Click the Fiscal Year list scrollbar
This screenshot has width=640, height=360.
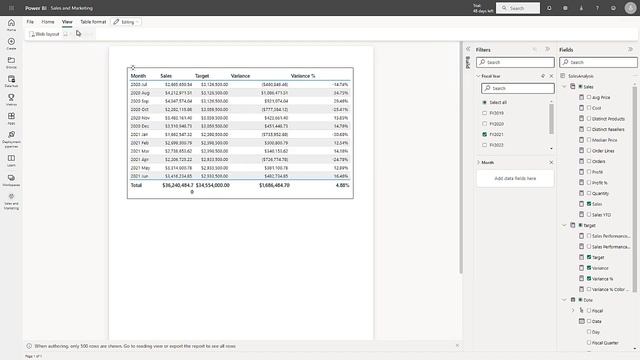click(x=551, y=119)
